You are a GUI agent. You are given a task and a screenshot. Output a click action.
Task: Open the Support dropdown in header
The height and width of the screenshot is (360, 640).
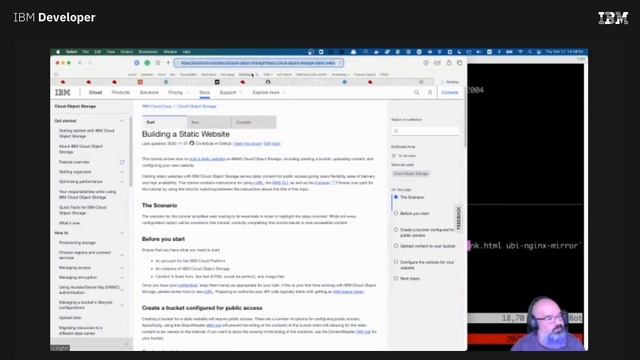[x=231, y=93]
